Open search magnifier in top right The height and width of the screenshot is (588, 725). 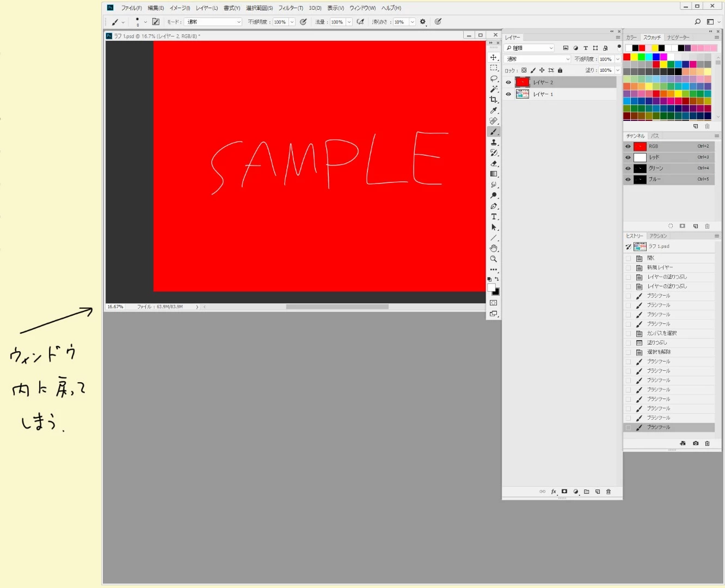(698, 22)
